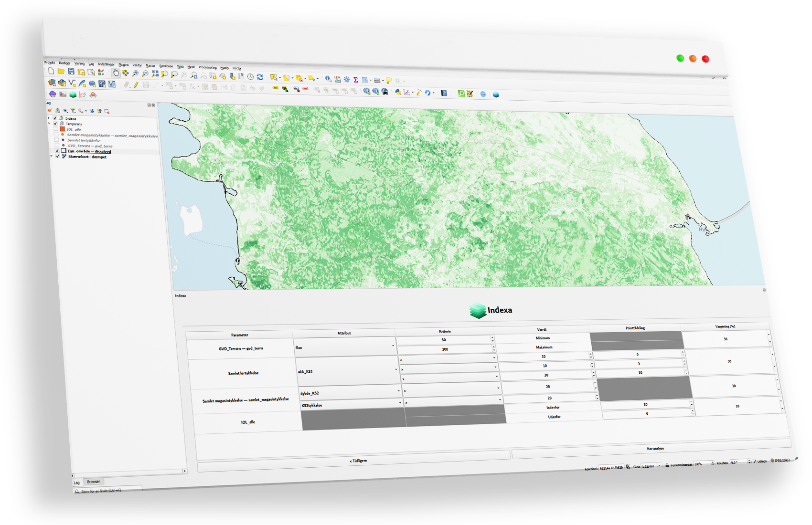This screenshot has height=525, width=812.
Task: Expand the Indexa layer group
Action: [48, 118]
